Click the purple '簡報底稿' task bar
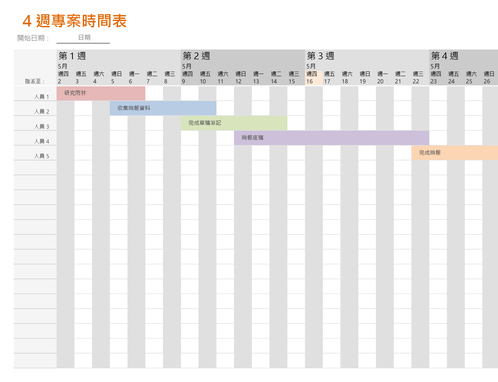This screenshot has height=382, width=498. [331, 138]
